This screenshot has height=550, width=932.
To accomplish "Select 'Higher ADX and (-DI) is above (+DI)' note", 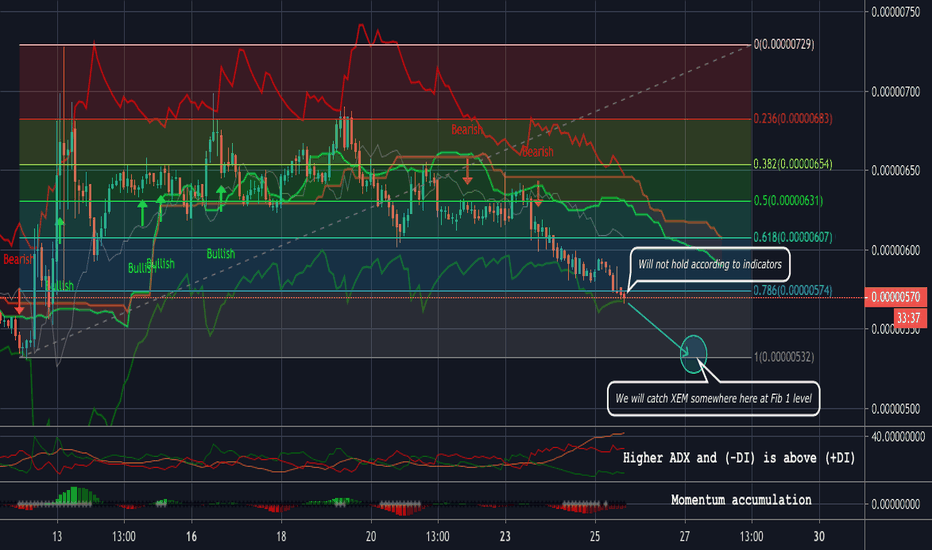I will (739, 458).
